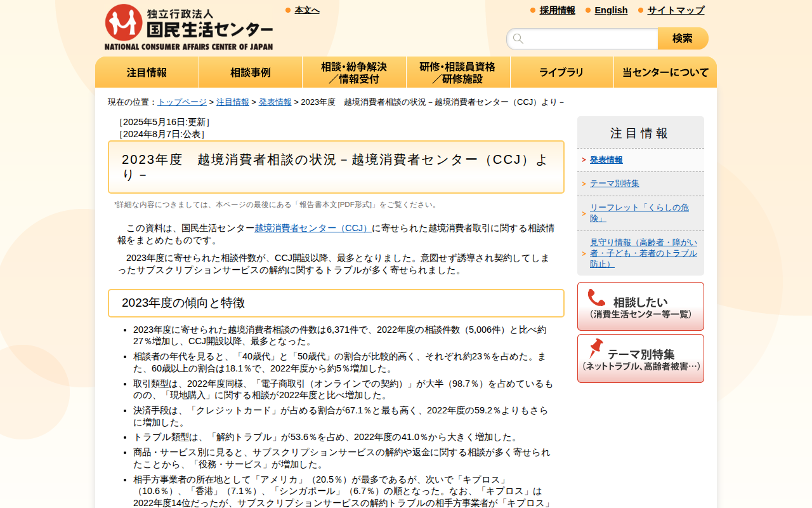Open the 注目情報 navigation tab
Screen dimensions: 812x508
tap(147, 72)
